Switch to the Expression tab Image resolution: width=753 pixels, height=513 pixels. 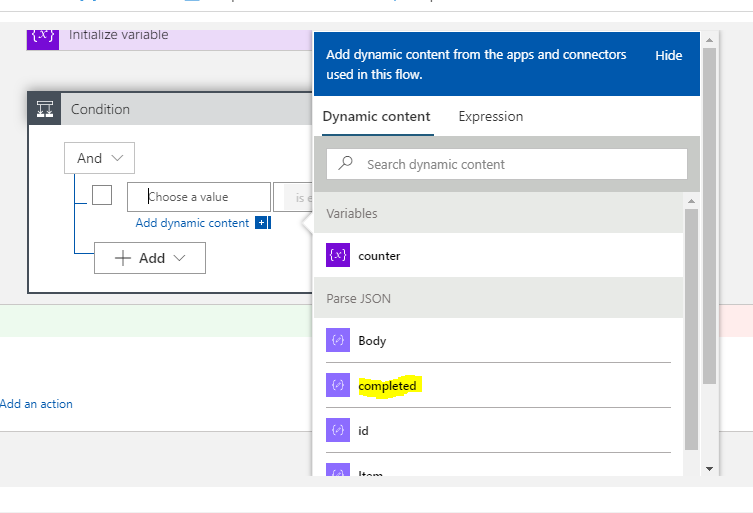[x=490, y=117]
